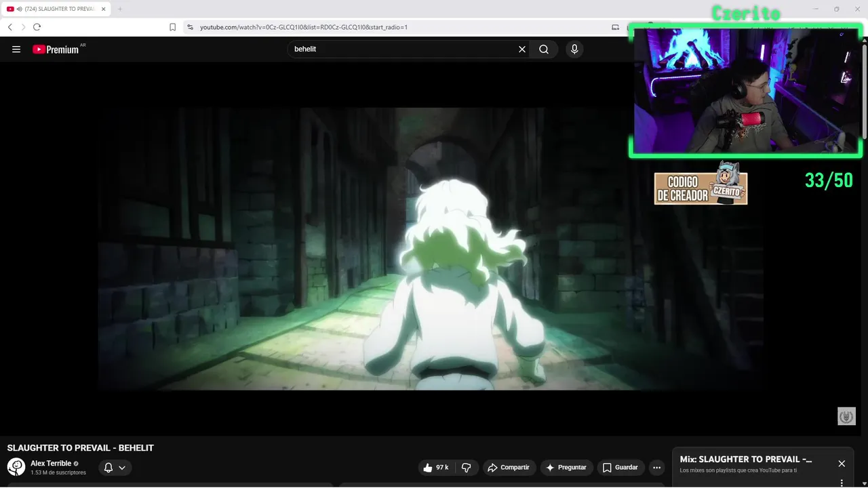Start voice search with microphone icon
Screen dimensions: 868x488
pos(574,49)
